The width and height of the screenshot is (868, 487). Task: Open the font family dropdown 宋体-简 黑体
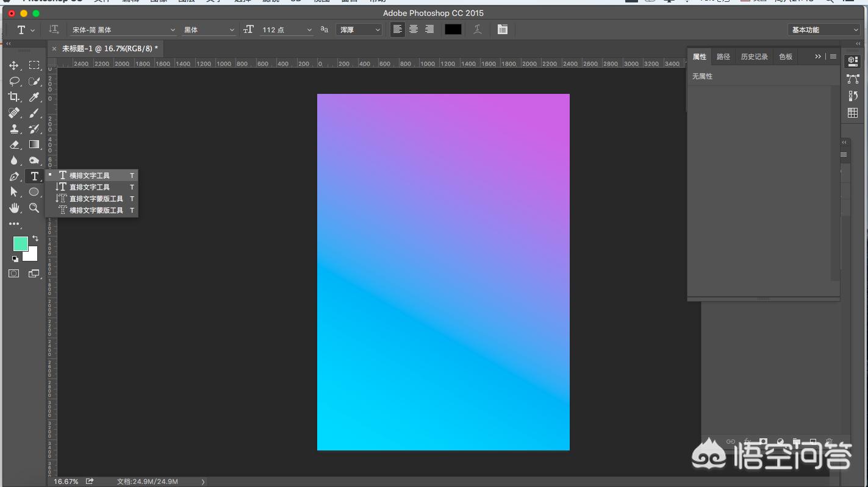click(123, 30)
